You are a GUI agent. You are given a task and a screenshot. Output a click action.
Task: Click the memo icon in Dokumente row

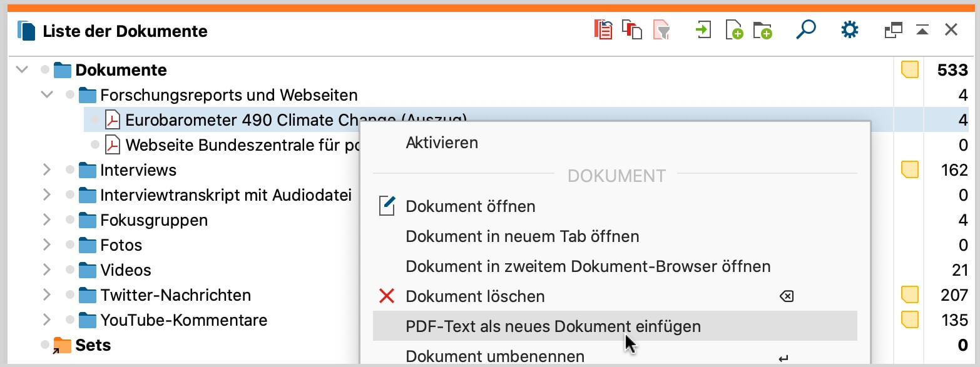tap(910, 69)
